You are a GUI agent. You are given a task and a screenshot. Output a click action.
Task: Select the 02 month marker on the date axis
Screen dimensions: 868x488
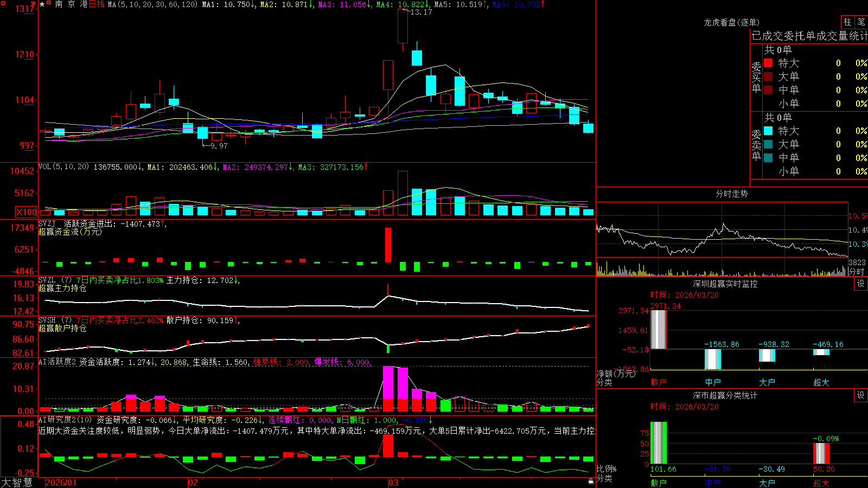tap(193, 483)
